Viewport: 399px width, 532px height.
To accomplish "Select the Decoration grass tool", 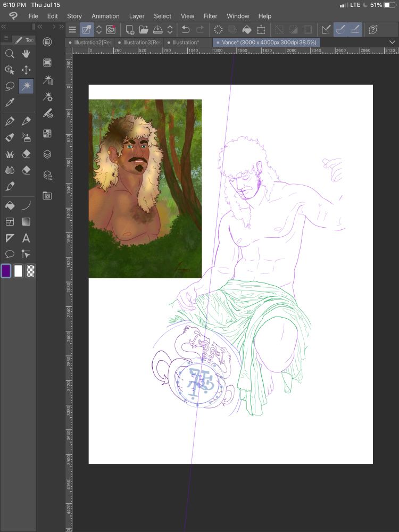I will (10, 154).
